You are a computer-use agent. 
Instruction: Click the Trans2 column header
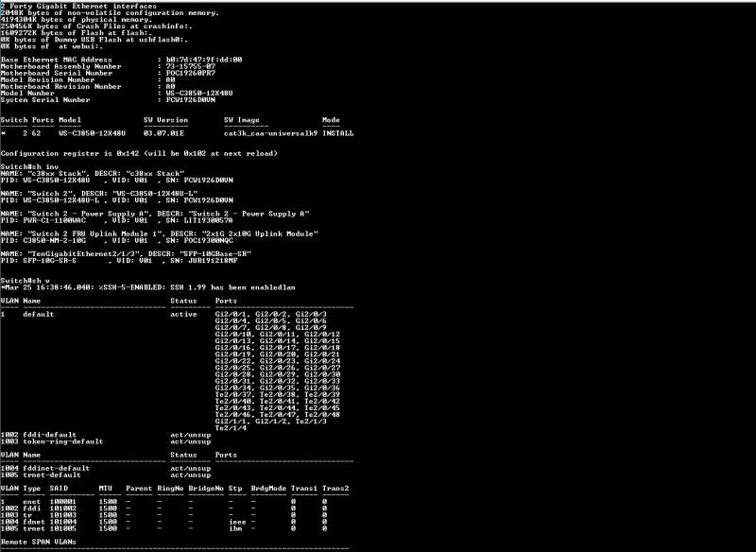335,489
